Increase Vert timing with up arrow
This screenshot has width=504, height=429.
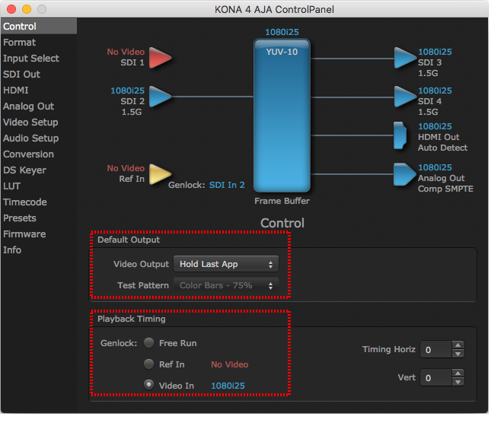pos(458,373)
